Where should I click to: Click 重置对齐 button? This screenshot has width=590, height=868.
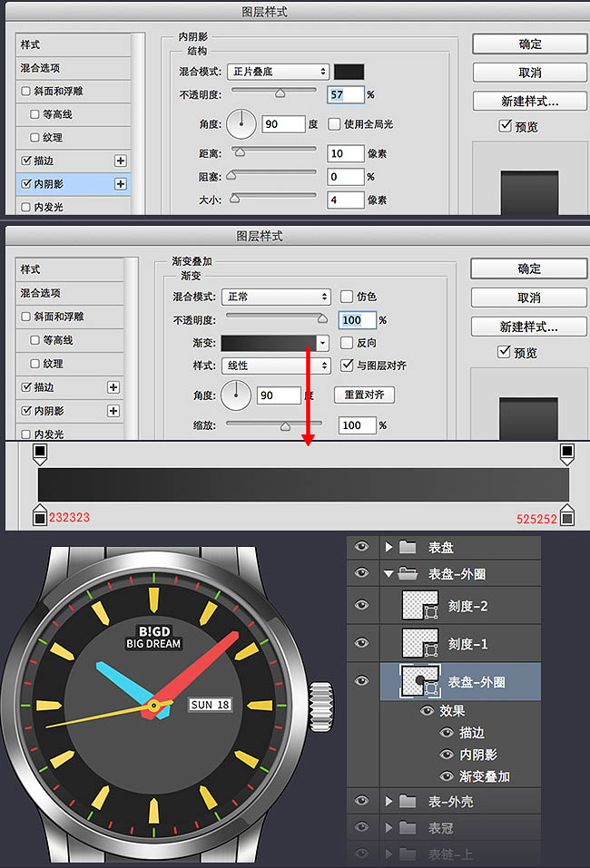364,395
